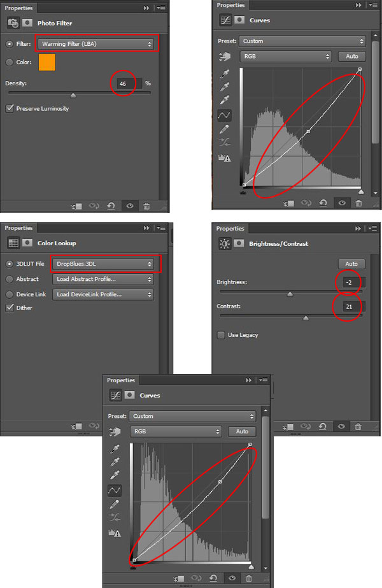Click the Contrast slider handle
This screenshot has width=382, height=588.
pos(306,319)
